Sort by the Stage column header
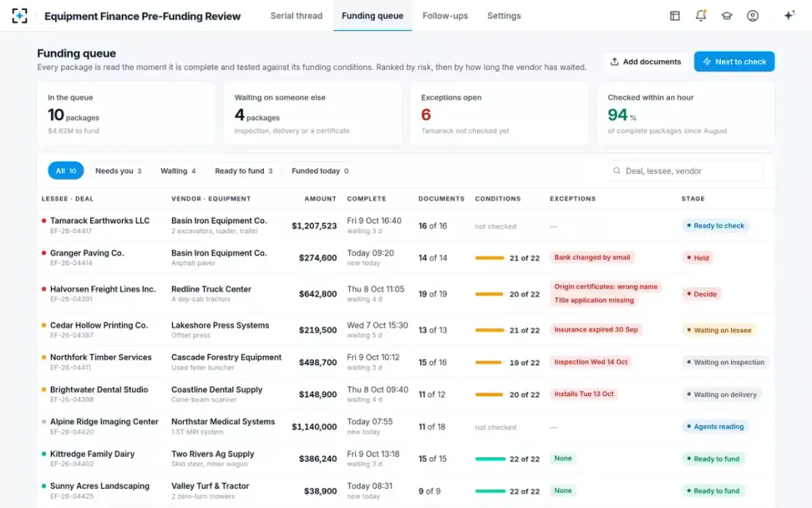812x508 pixels. 693,198
